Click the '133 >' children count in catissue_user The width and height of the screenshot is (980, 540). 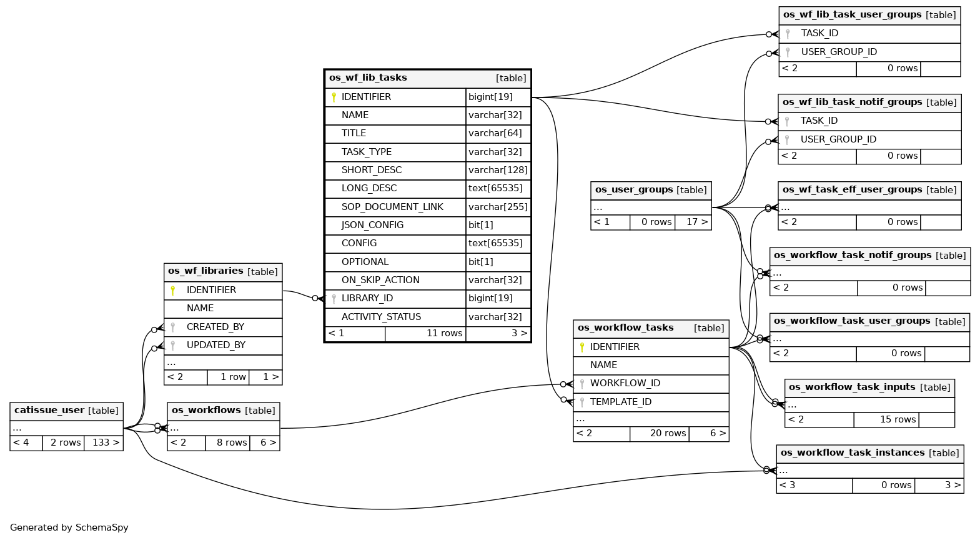point(104,443)
